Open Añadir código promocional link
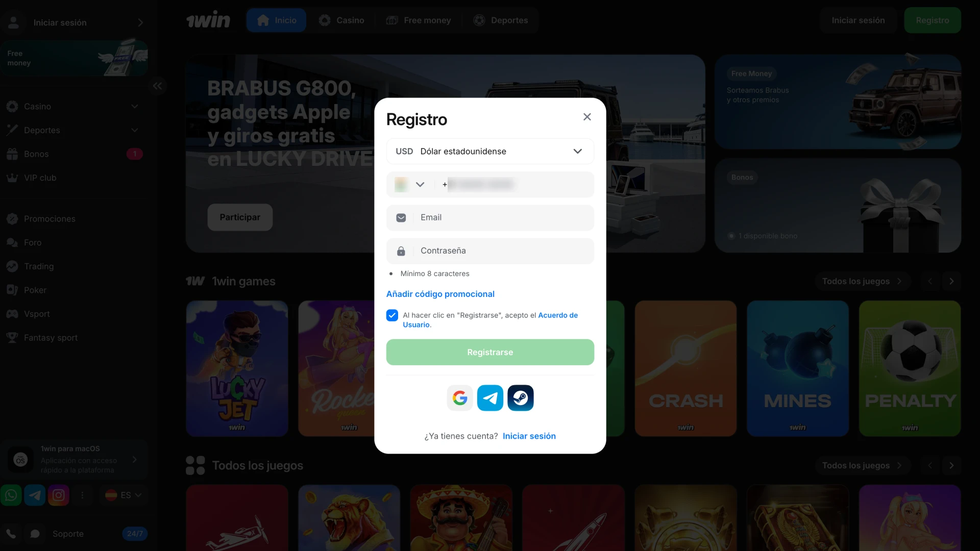 coord(440,294)
